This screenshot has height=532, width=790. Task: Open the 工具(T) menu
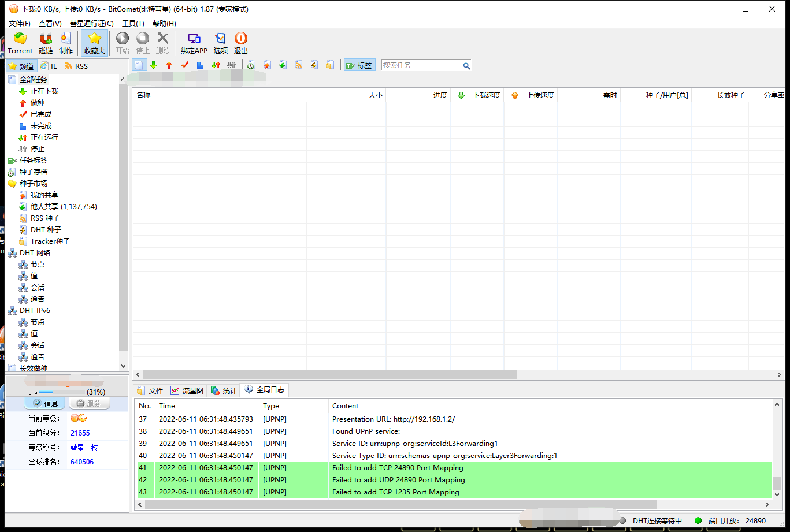(x=133, y=24)
